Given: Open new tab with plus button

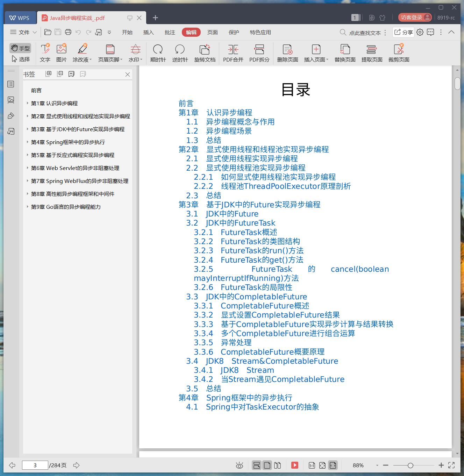Looking at the screenshot, I should pyautogui.click(x=155, y=17).
